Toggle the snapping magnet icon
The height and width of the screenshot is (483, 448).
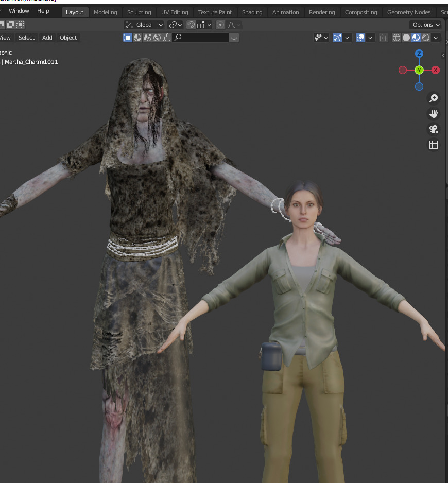pyautogui.click(x=191, y=25)
